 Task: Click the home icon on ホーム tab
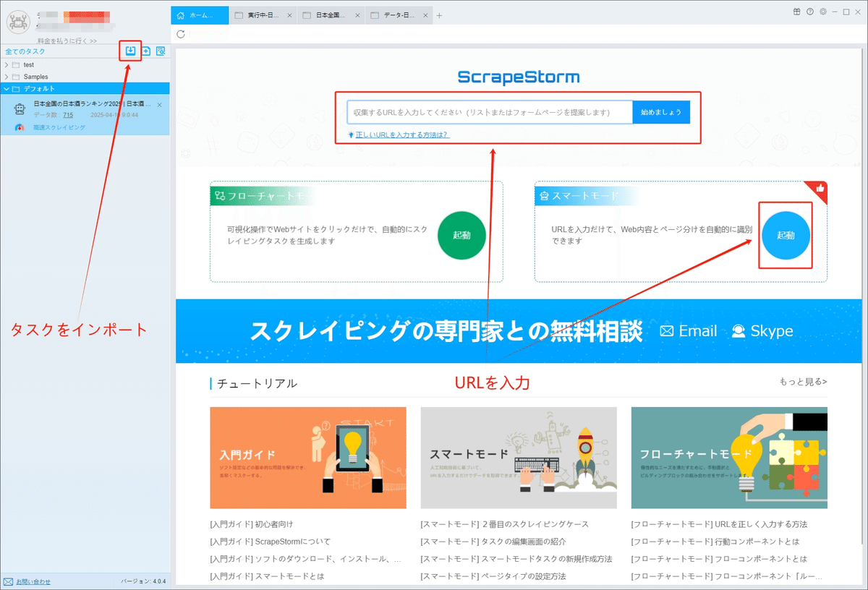point(182,15)
